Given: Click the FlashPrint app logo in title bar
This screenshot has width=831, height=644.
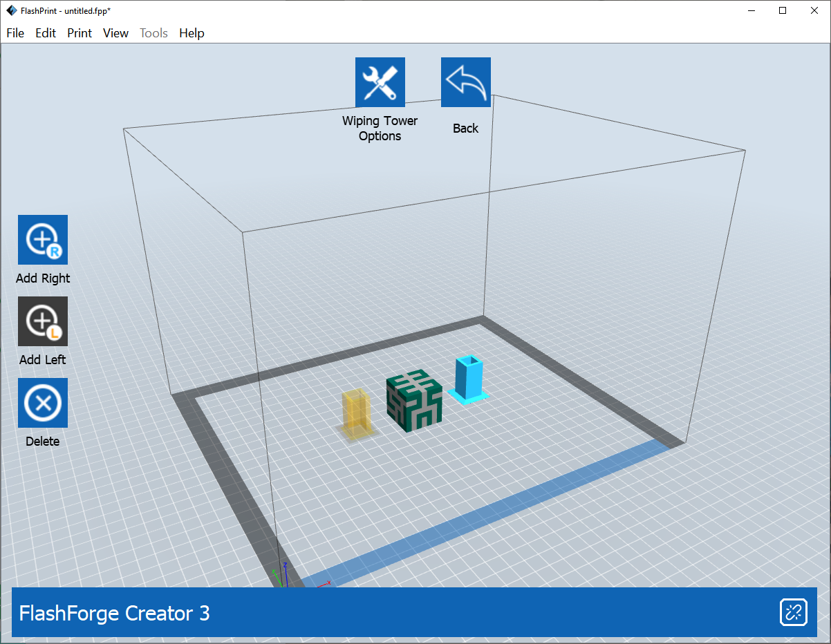Looking at the screenshot, I should (12, 10).
